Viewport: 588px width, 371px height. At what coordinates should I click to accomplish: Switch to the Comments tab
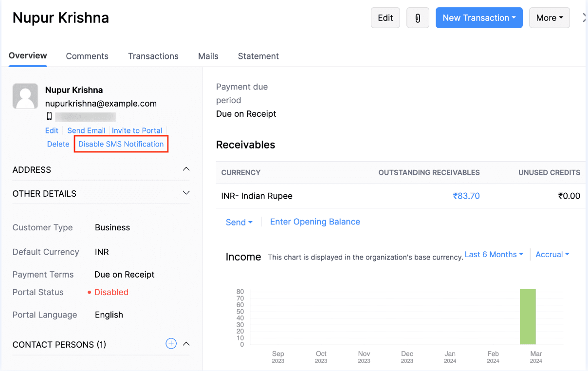pyautogui.click(x=87, y=56)
